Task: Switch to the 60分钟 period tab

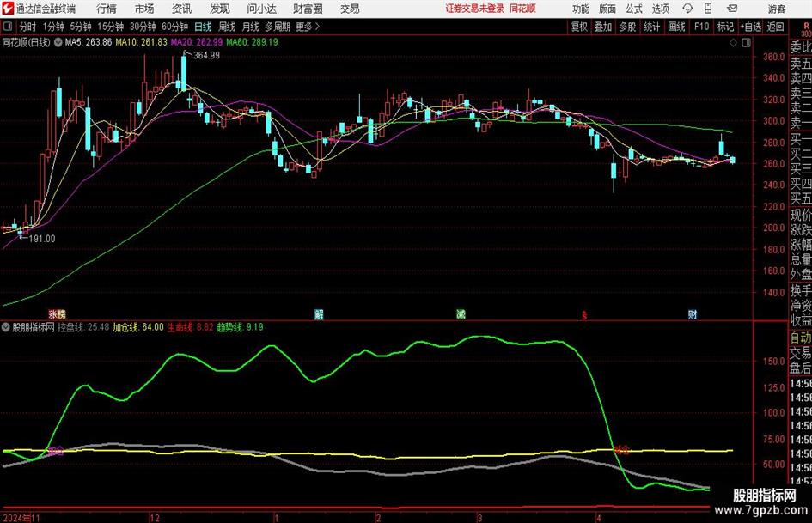Action: pyautogui.click(x=175, y=27)
